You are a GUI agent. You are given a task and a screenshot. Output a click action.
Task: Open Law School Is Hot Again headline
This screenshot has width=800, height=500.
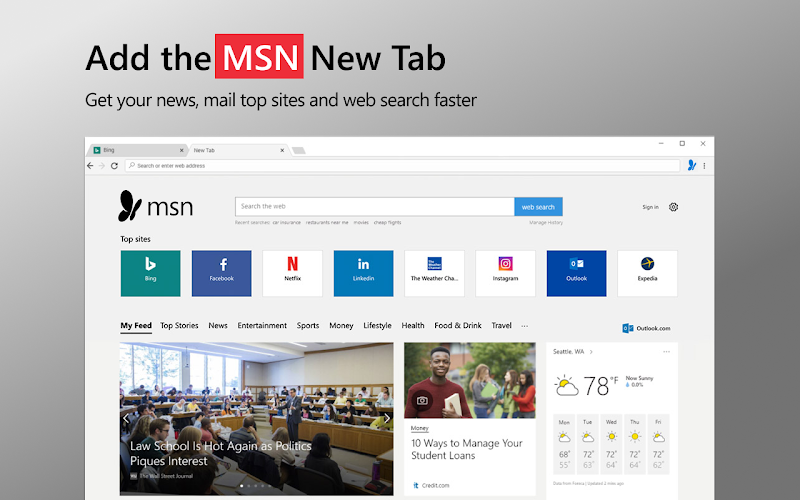click(220, 454)
